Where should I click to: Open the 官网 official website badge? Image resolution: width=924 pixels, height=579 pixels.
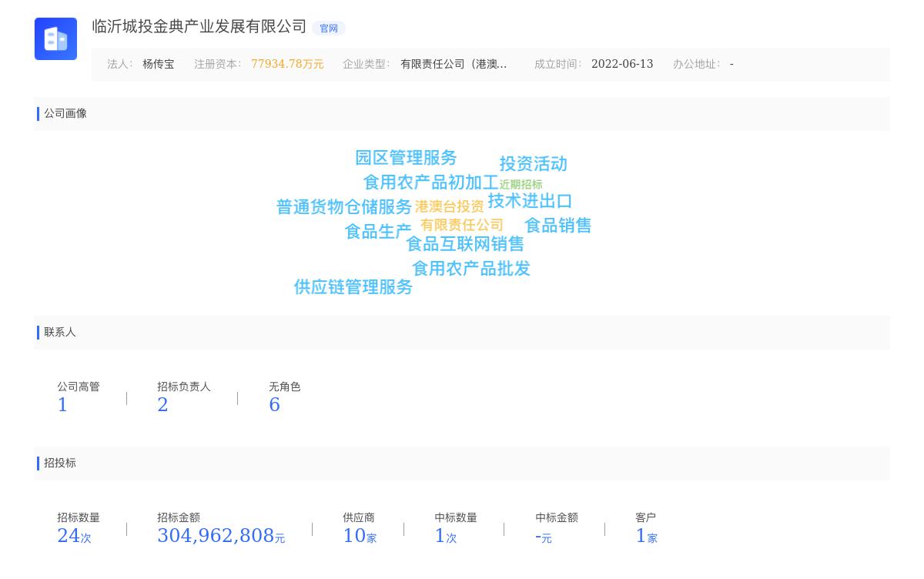(x=329, y=28)
